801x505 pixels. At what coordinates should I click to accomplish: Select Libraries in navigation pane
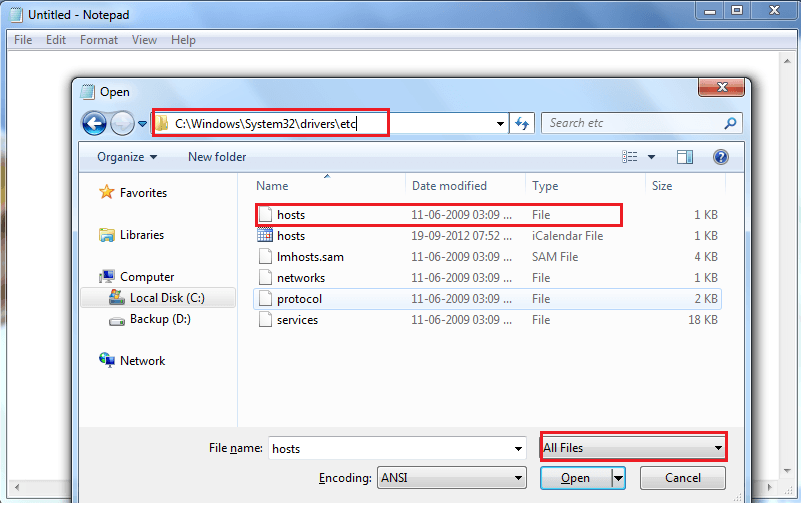point(142,235)
